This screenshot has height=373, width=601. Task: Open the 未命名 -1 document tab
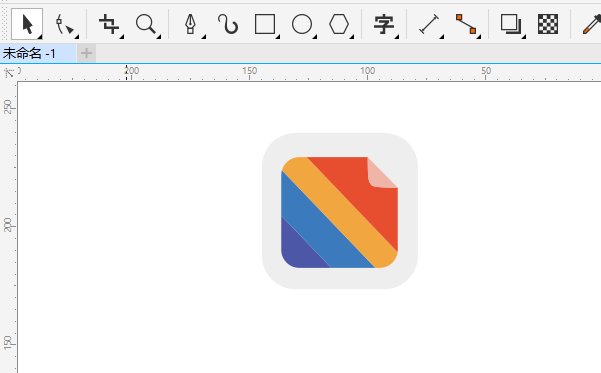tap(38, 53)
